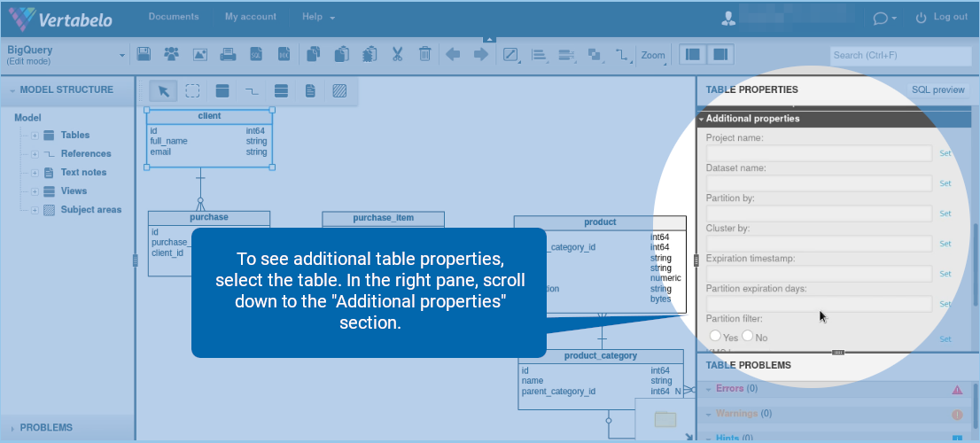Click the Warnings exclamation circle icon

[957, 415]
